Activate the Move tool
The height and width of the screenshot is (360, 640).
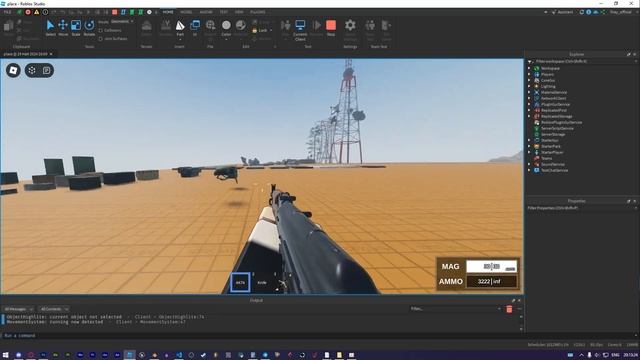click(x=63, y=28)
